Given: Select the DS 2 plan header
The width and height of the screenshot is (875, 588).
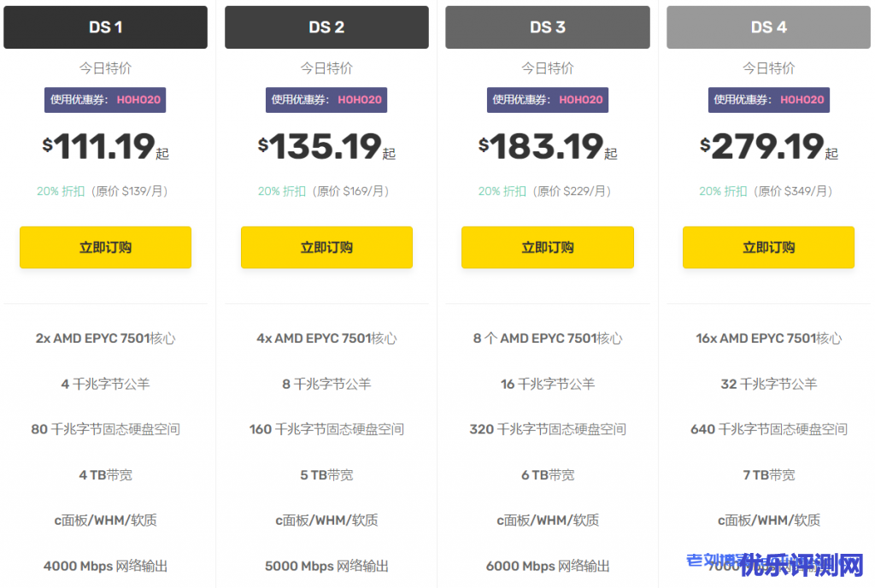Looking at the screenshot, I should [x=326, y=27].
